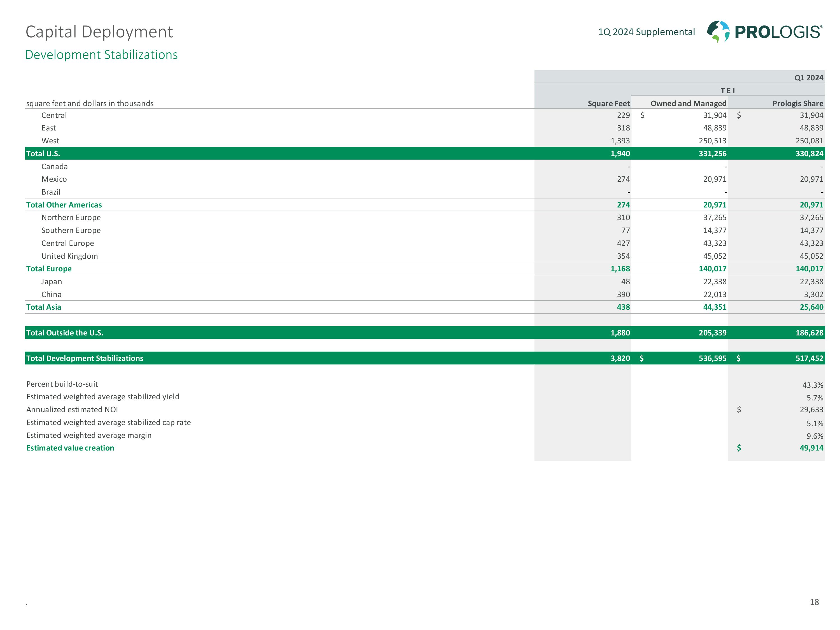Click the Prologis globe logo icon
The height and width of the screenshot is (630, 840).
click(x=718, y=32)
